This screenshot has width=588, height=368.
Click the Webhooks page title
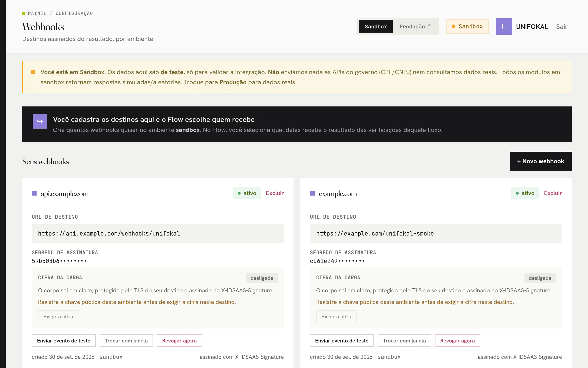coord(43,26)
